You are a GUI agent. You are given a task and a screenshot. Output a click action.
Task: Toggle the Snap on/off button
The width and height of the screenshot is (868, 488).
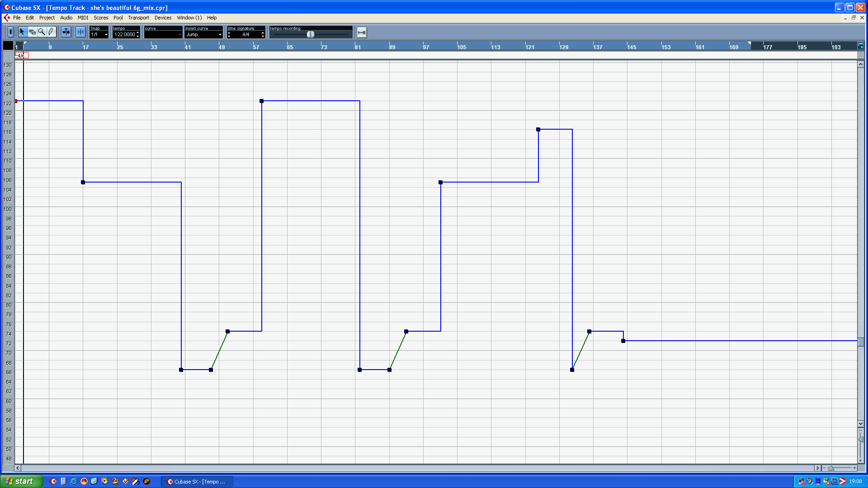click(x=80, y=32)
